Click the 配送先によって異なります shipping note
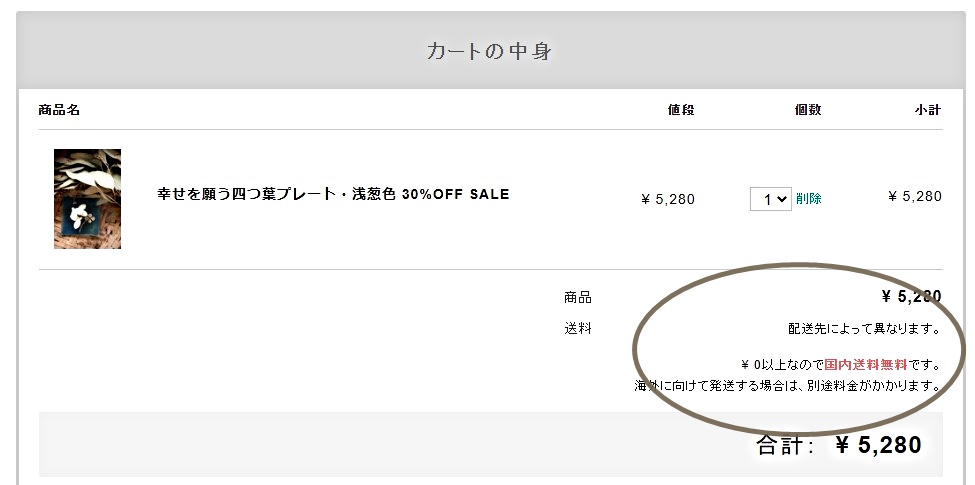Screen dimensions: 975x485 pyautogui.click(x=864, y=329)
